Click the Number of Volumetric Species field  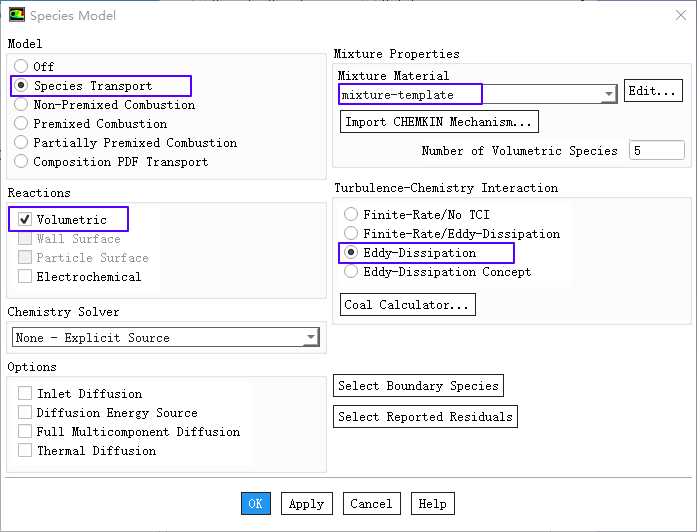coord(657,151)
